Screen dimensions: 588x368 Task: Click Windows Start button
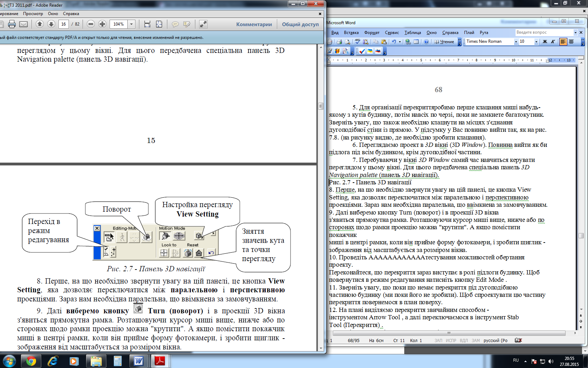(9, 361)
